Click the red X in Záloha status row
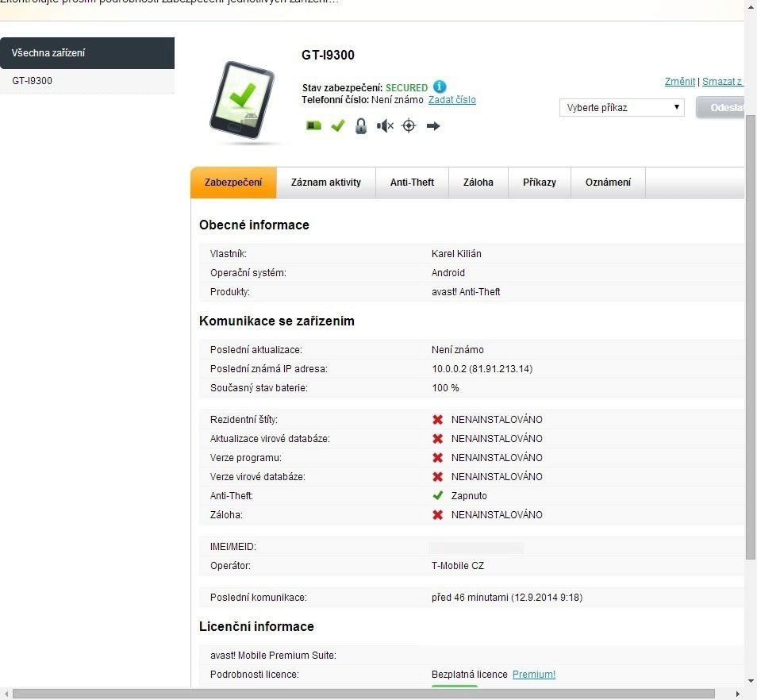The image size is (757, 700). coord(437,514)
